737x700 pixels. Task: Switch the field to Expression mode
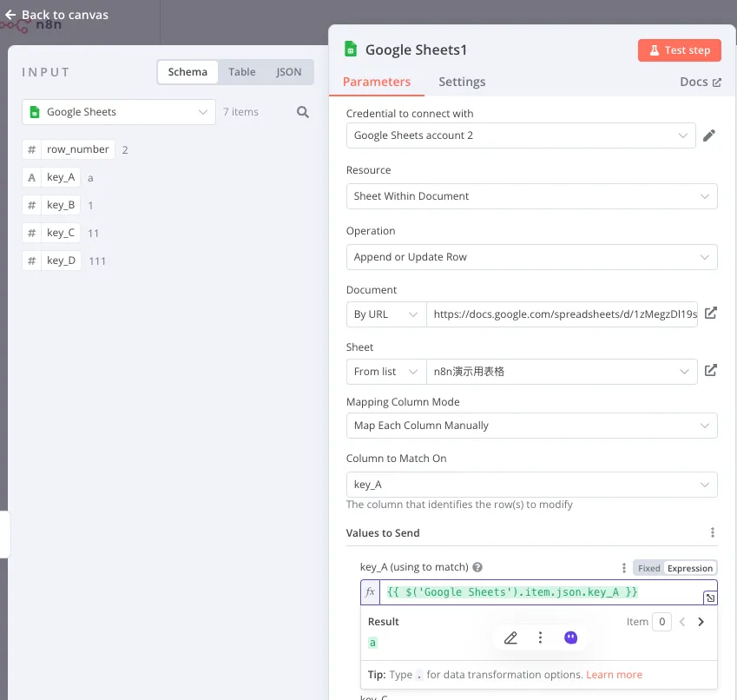689,568
